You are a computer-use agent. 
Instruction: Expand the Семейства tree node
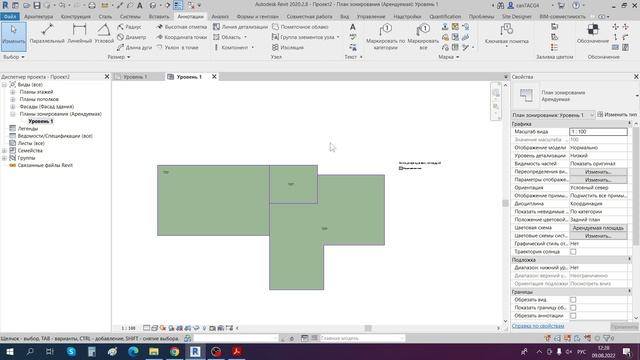4,151
